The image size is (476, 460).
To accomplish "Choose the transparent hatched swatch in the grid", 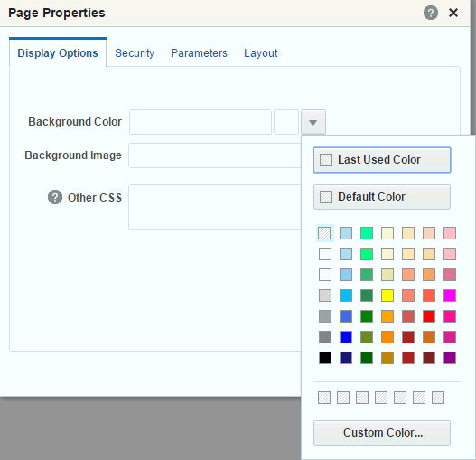I will point(324,233).
